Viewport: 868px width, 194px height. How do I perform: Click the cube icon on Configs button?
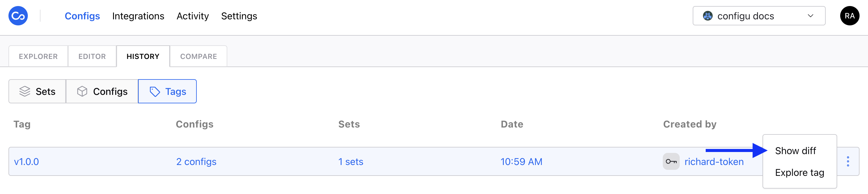pos(82,91)
